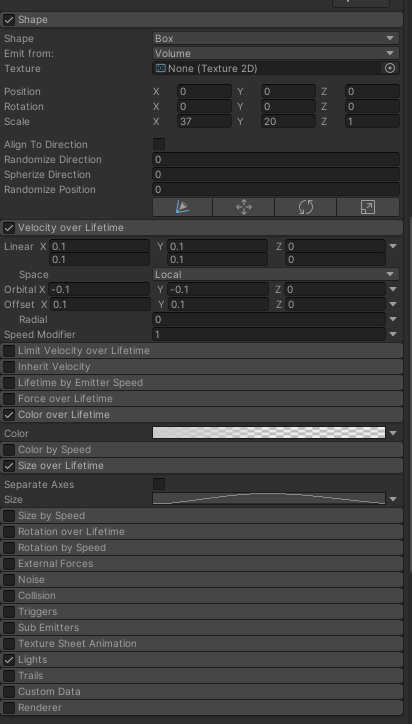Enable the Sub Emitters module
412x724 pixels.
[9, 627]
